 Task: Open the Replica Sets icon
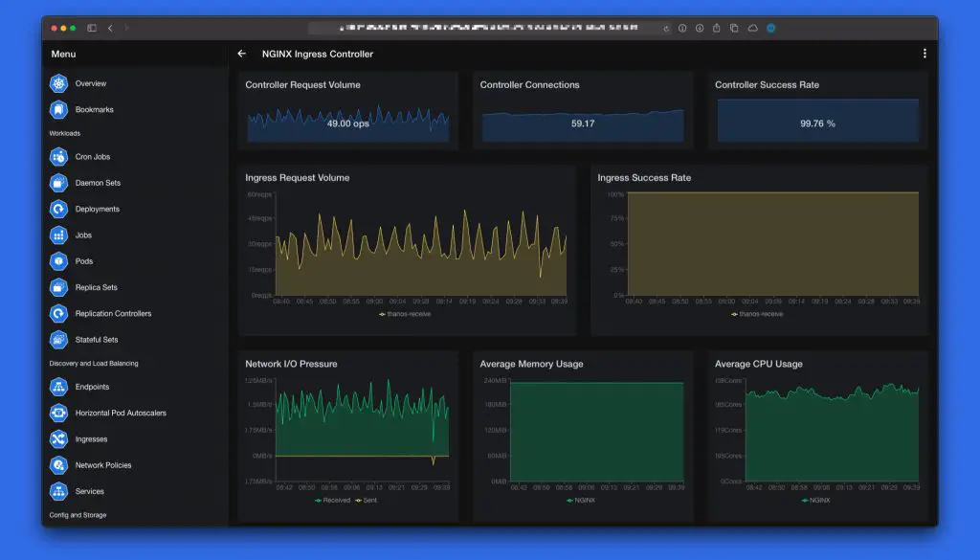tap(58, 287)
